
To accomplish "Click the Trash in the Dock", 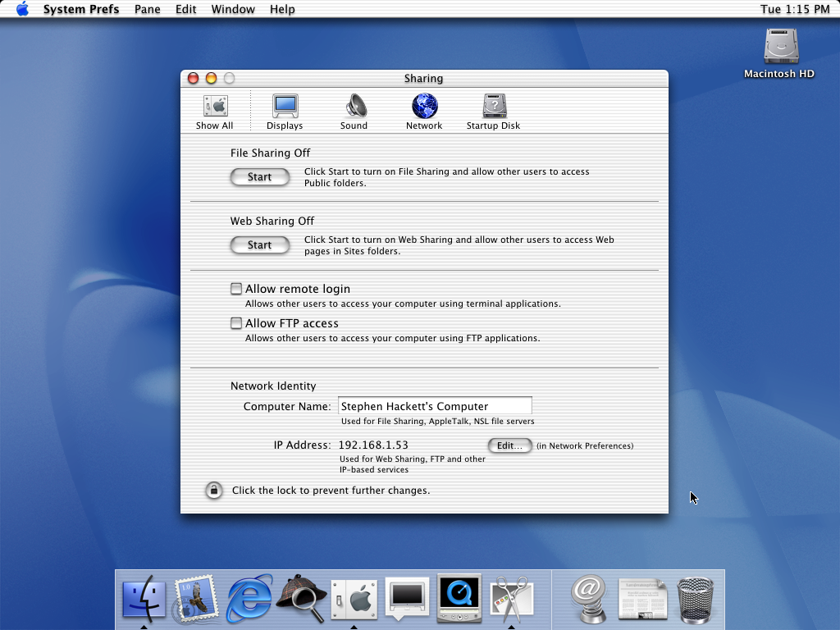I will pos(696,600).
